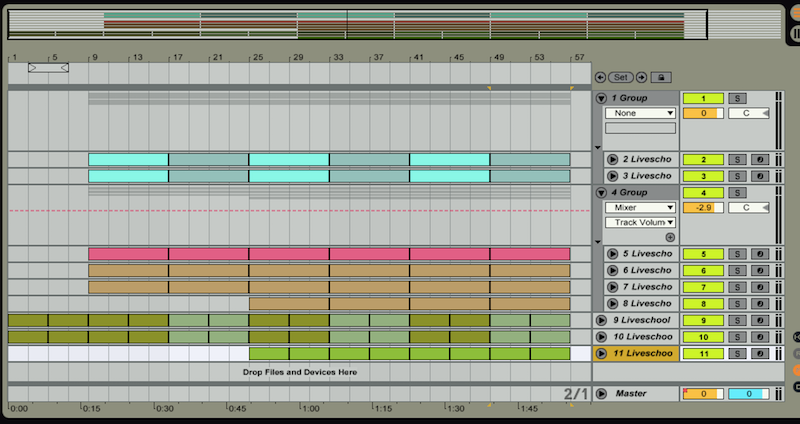Select first tan clip on track 8
The height and width of the screenshot is (424, 800).
[289, 304]
